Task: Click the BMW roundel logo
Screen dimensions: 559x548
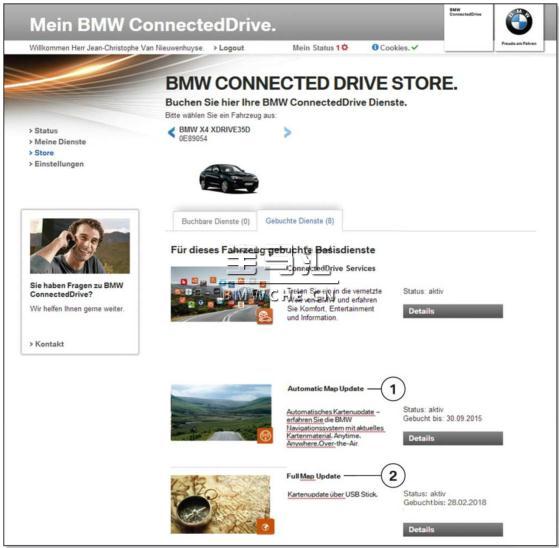Action: pyautogui.click(x=519, y=22)
